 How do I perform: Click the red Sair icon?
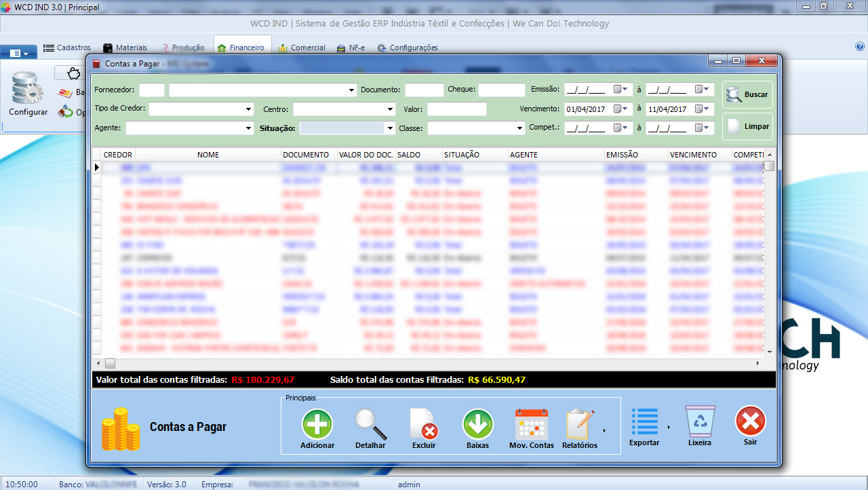pos(751,421)
